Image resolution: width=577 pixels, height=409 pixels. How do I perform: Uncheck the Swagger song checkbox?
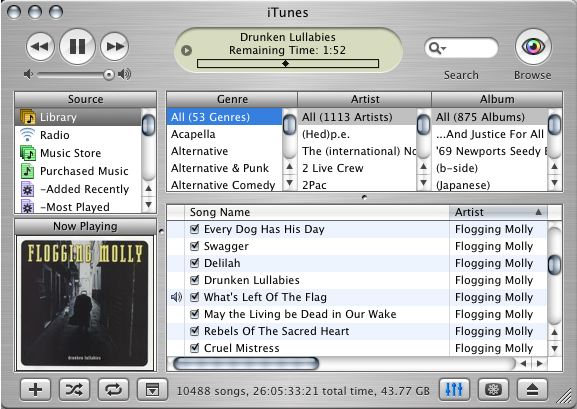(195, 246)
